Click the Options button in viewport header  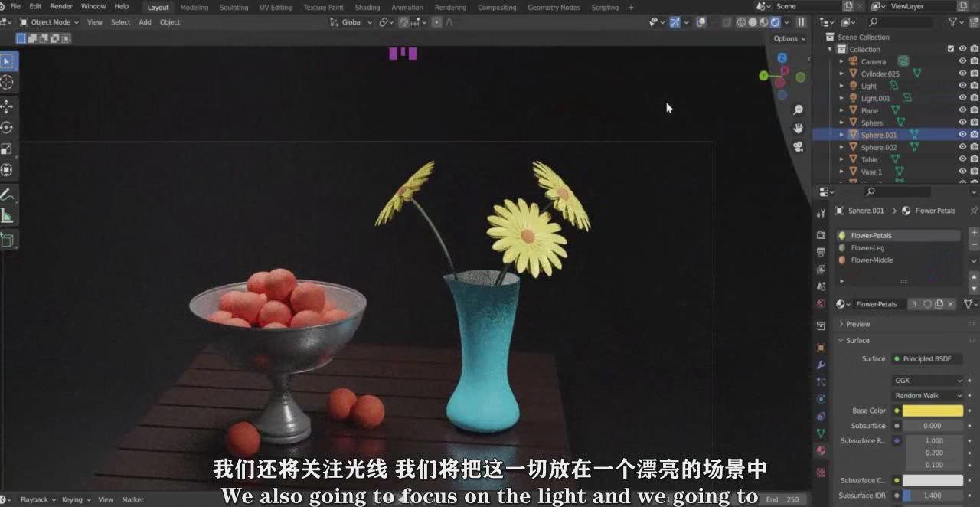tap(789, 38)
